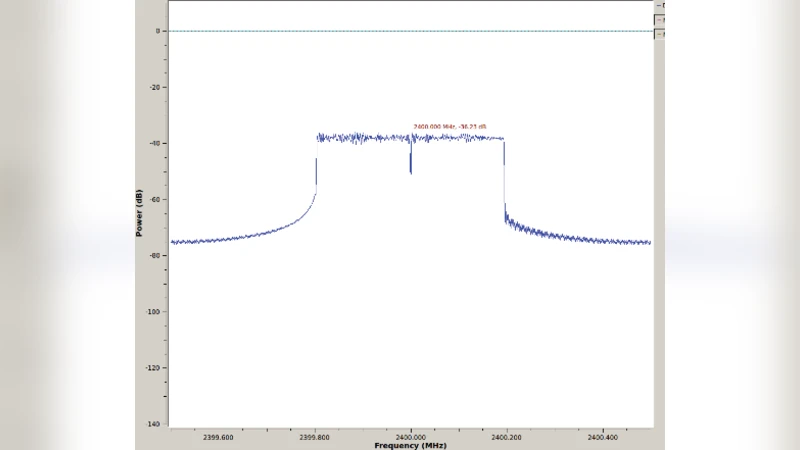Image resolution: width=800 pixels, height=450 pixels.
Task: Click the red 2400.000 MHz marker readout
Action: point(450,127)
